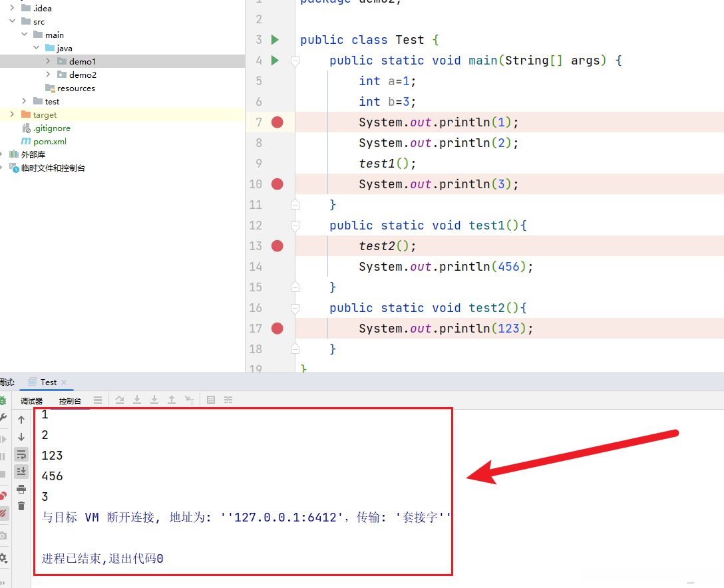Click the 'public class Test' declaration
The width and height of the screenshot is (724, 588).
coord(362,40)
